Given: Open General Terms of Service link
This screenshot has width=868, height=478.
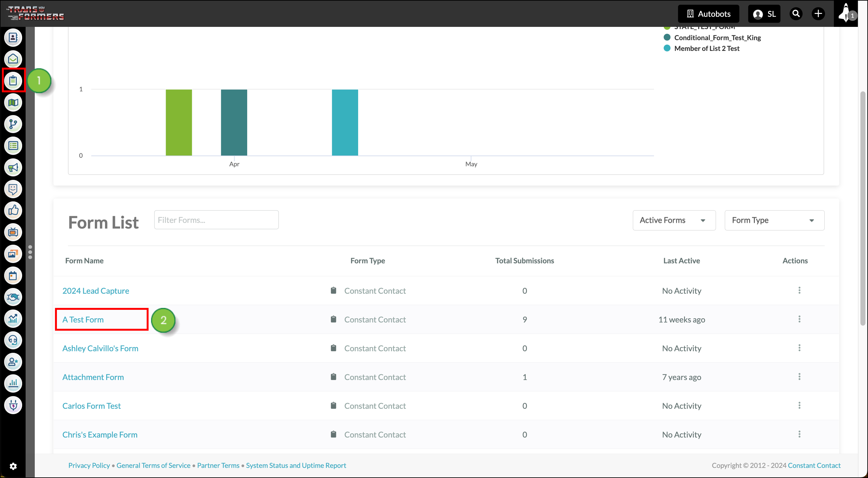Looking at the screenshot, I should (153, 465).
